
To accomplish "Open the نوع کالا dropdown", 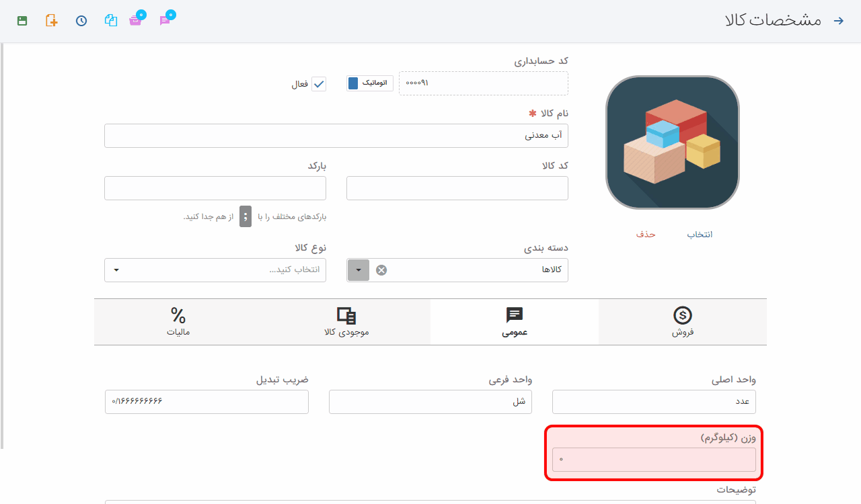I will (x=215, y=270).
